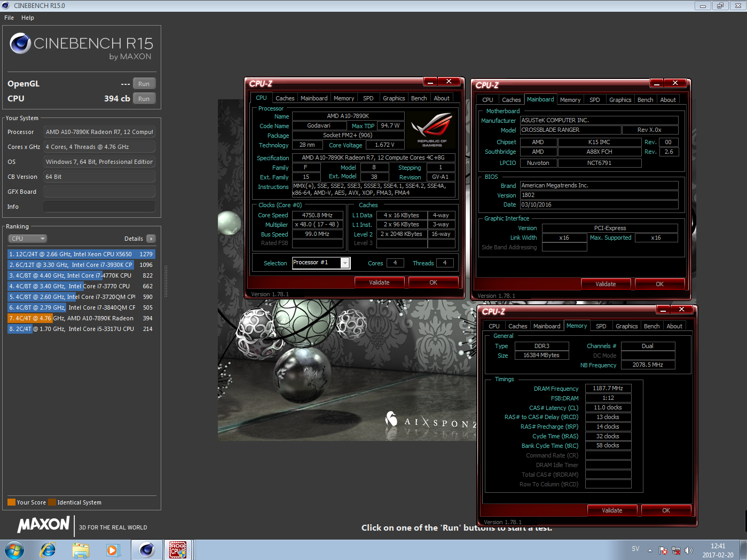Show hidden tray icons arrow
This screenshot has width=747, height=560.
pos(650,550)
